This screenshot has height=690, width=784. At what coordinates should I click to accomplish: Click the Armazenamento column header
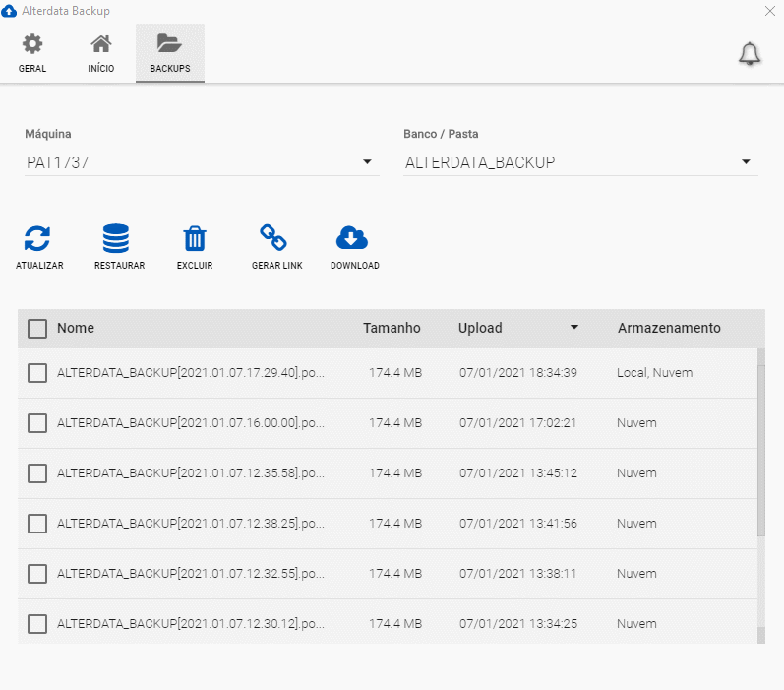[669, 328]
